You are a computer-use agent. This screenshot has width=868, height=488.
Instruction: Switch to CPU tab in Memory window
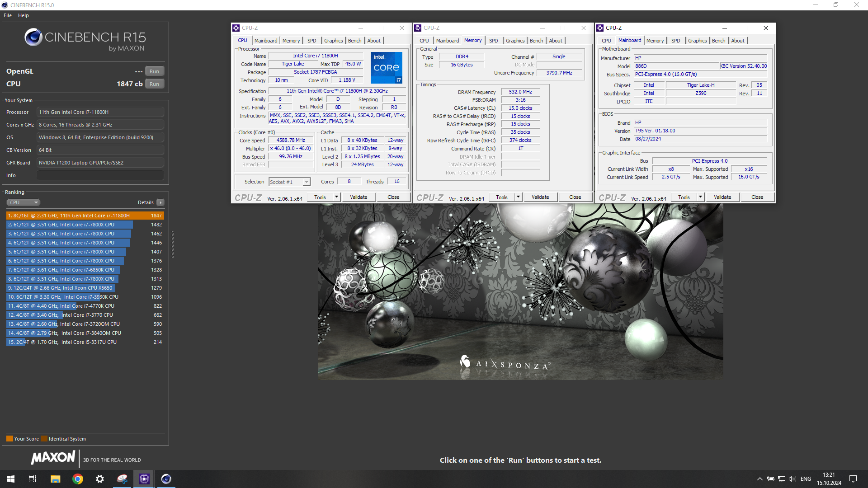(424, 41)
